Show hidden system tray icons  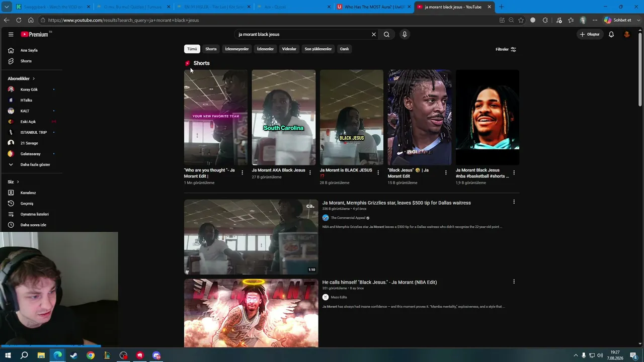(x=576, y=355)
